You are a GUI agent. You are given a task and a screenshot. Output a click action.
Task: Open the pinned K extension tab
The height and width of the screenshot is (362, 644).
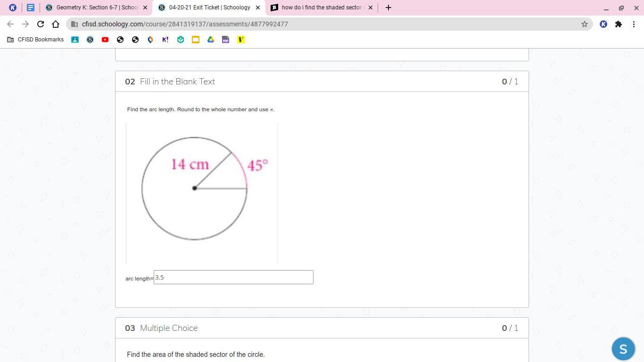tap(13, 8)
